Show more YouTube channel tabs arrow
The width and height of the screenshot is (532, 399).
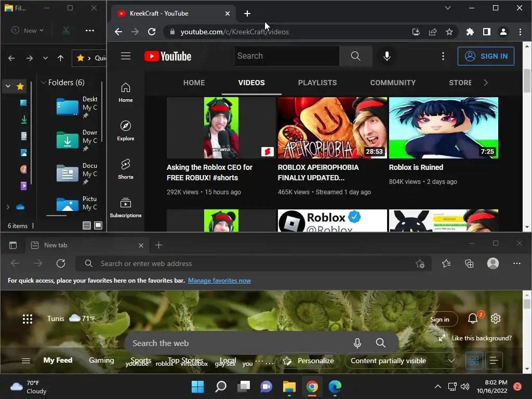click(x=486, y=83)
